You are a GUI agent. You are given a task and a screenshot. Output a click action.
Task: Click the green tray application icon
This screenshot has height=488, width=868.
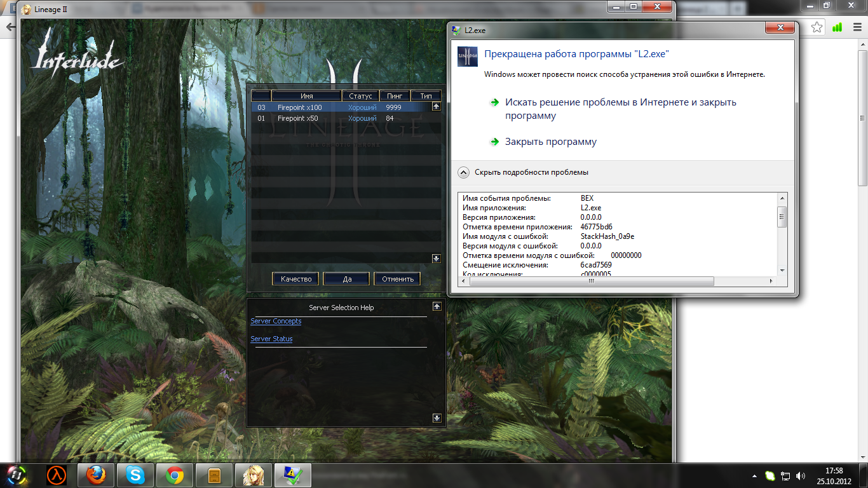point(770,475)
